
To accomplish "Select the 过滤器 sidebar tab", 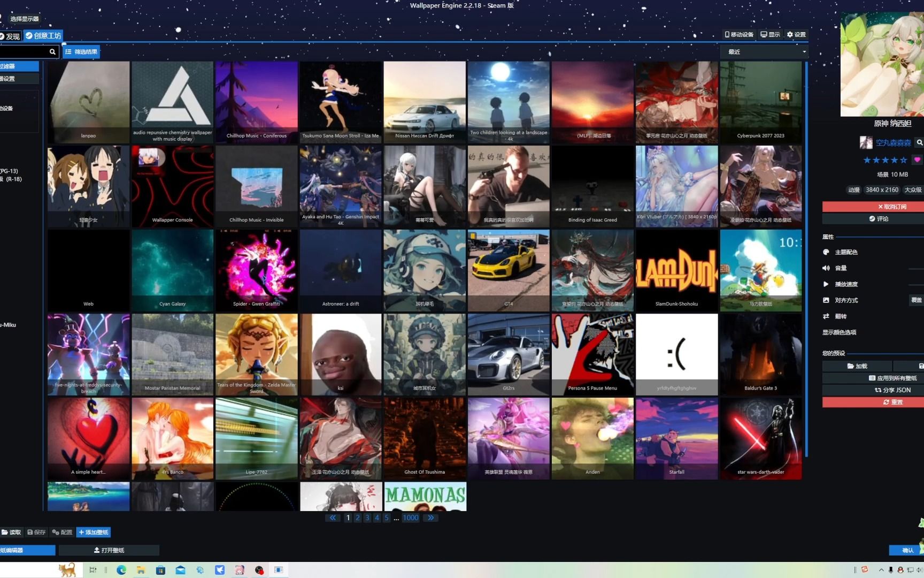I will (x=19, y=66).
